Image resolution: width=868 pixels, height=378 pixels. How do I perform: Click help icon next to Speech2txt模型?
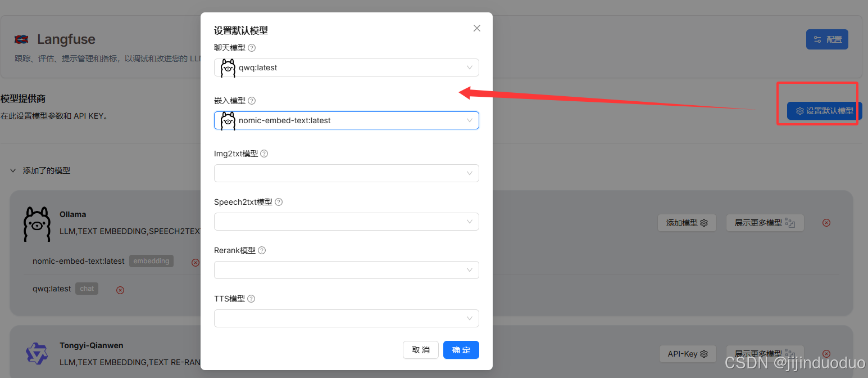pyautogui.click(x=279, y=202)
